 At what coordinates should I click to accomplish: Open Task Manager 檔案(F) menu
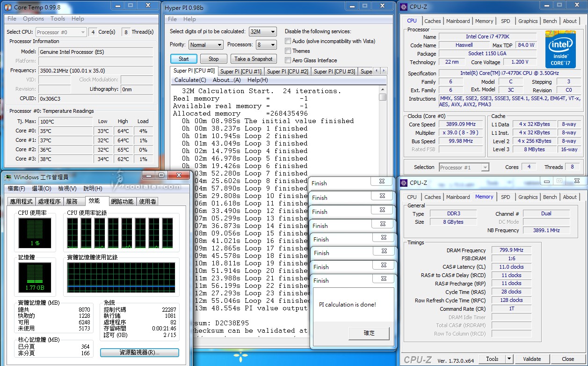[16, 188]
